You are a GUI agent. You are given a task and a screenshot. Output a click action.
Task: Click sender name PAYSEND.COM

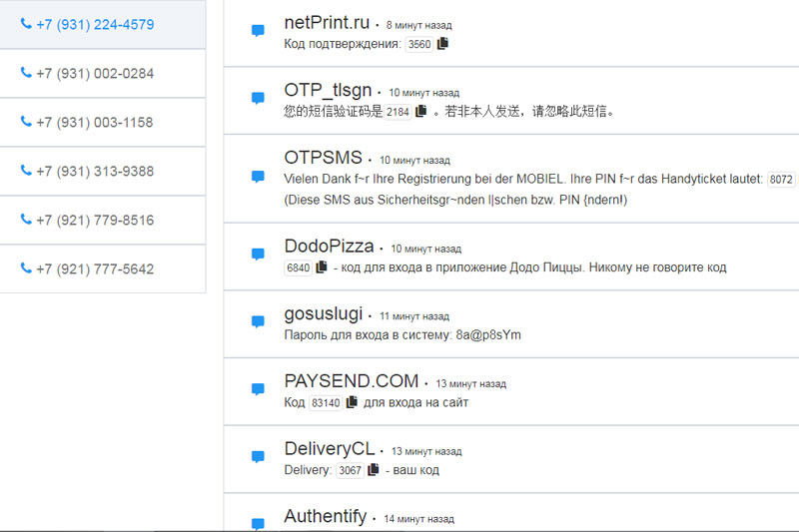[x=352, y=381]
